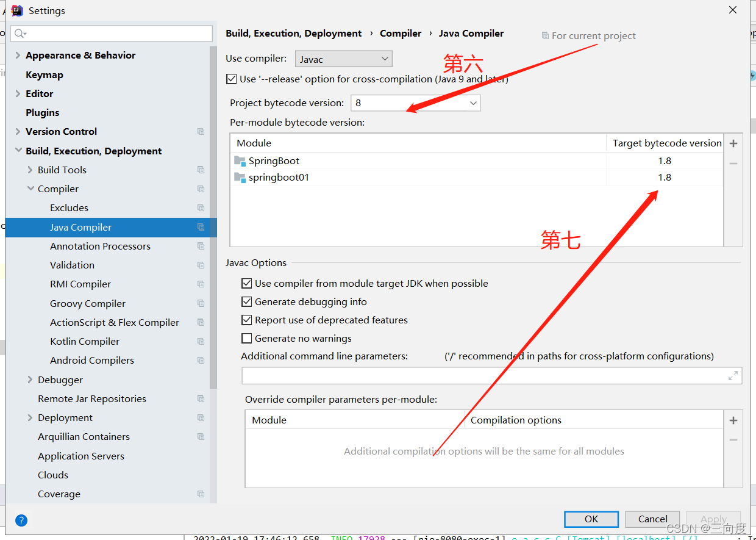Screen dimensions: 756x540
Task: Expand the additional command line parameters field
Action: (733, 376)
